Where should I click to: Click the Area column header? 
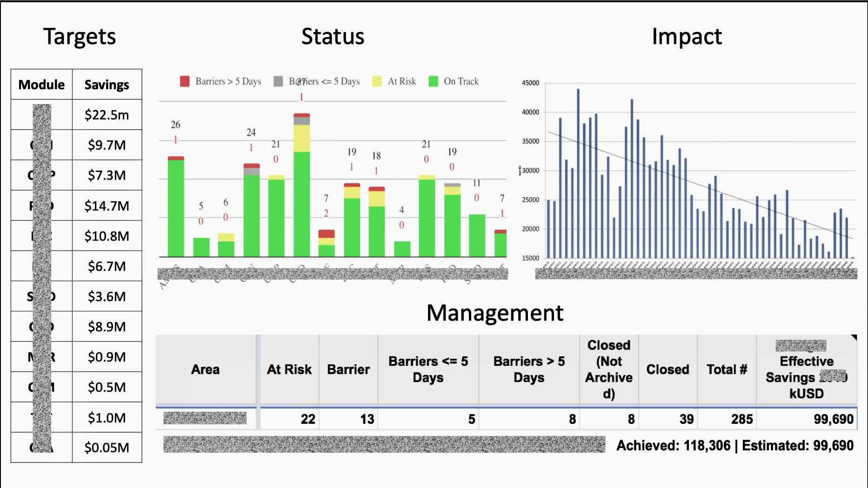205,369
